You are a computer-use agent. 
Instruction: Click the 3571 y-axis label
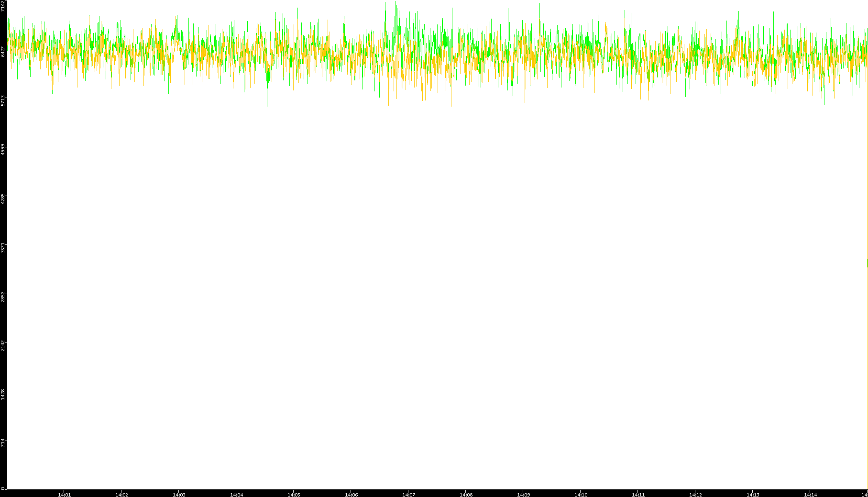3,248
